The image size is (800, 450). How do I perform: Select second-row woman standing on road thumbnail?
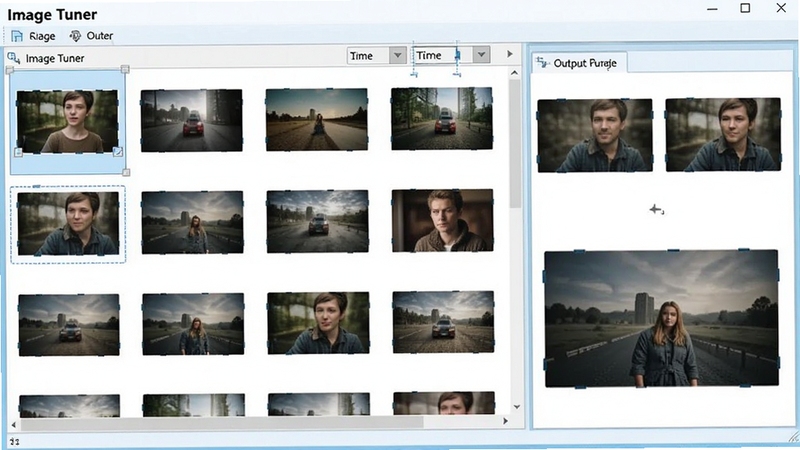click(x=192, y=222)
